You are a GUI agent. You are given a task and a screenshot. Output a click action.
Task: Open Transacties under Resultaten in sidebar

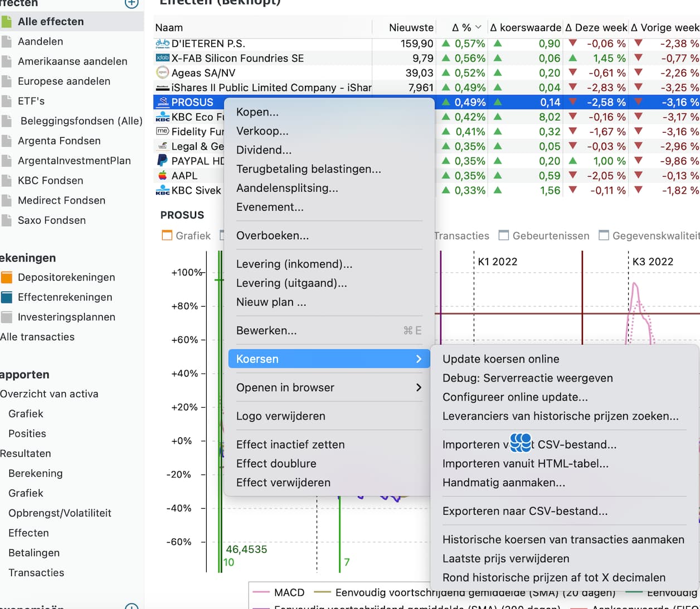36,573
